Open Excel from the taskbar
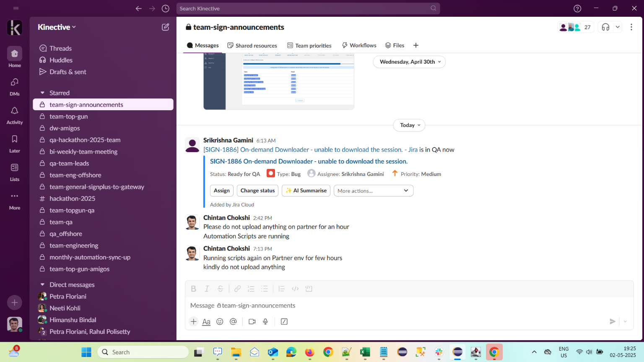The height and width of the screenshot is (362, 644). 365,352
